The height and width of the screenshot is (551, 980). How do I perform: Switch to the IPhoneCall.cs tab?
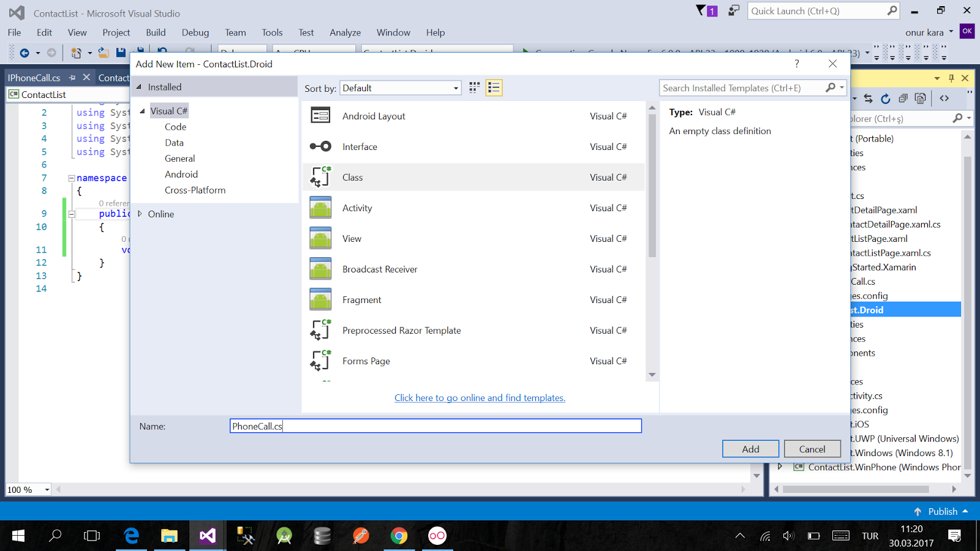pyautogui.click(x=34, y=78)
